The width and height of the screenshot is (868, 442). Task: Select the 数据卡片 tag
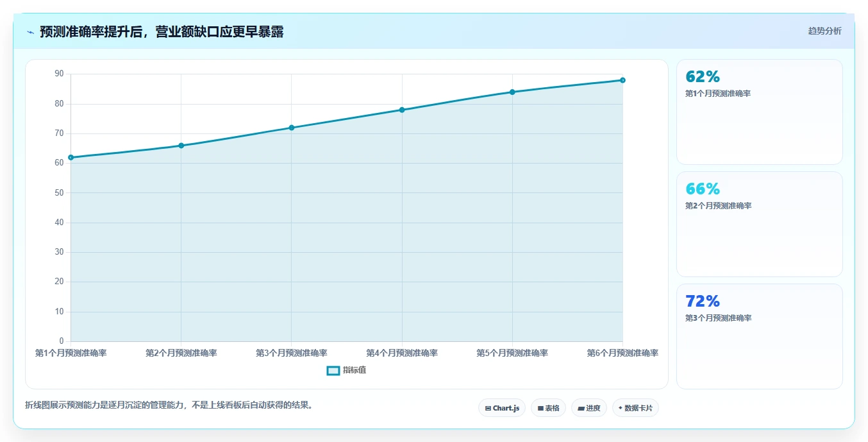click(635, 408)
